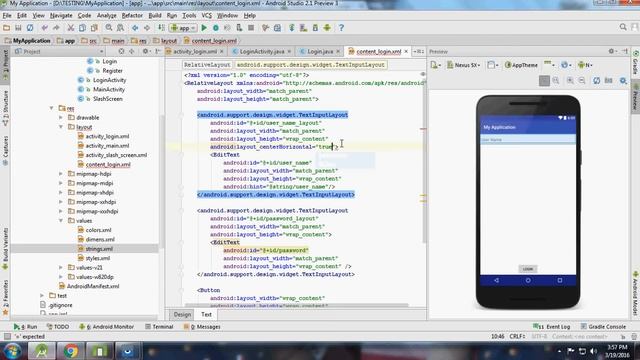This screenshot has height=360, width=640.
Task: Switch to LoginActivity.java tab
Action: (262, 51)
